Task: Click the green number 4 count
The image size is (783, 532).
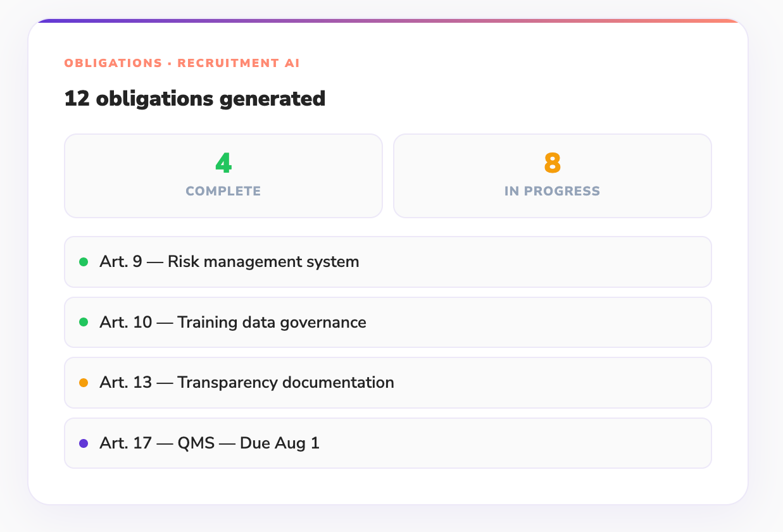Action: 223,164
